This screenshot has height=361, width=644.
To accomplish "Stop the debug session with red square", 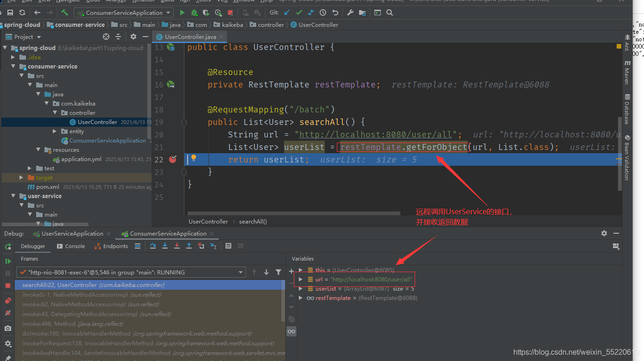I will 8,286.
